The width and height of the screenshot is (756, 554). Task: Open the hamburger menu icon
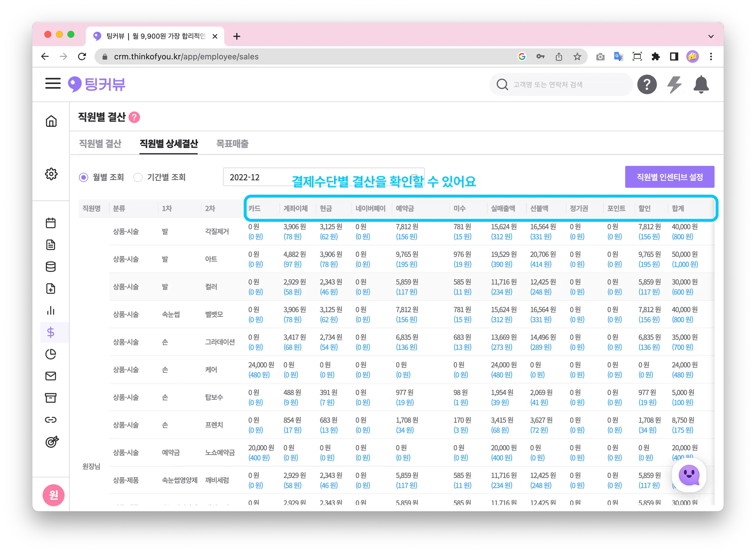tap(53, 83)
